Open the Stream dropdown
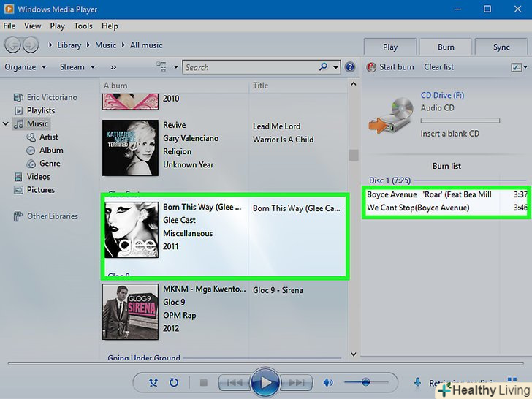This screenshot has width=532, height=399. [x=77, y=66]
